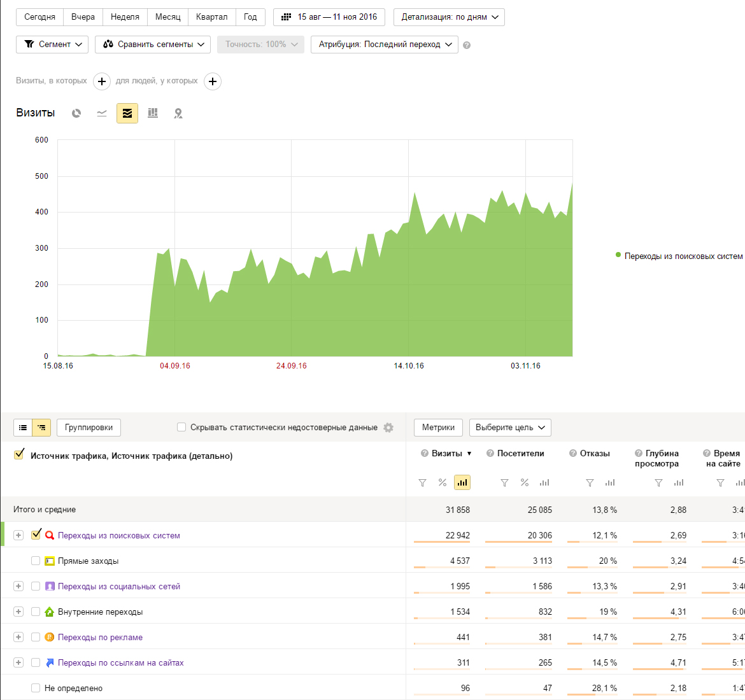
Task: Open the map chart view icon
Action: click(178, 113)
